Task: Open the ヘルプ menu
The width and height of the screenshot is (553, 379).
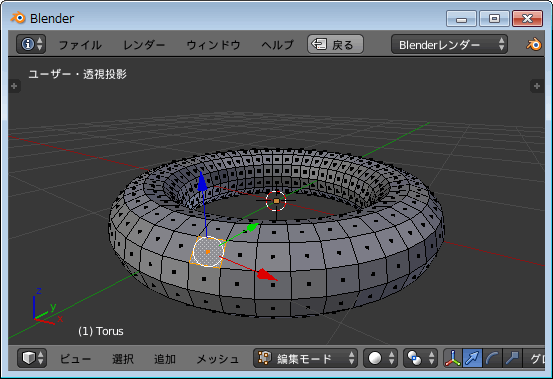Action: pyautogui.click(x=277, y=45)
